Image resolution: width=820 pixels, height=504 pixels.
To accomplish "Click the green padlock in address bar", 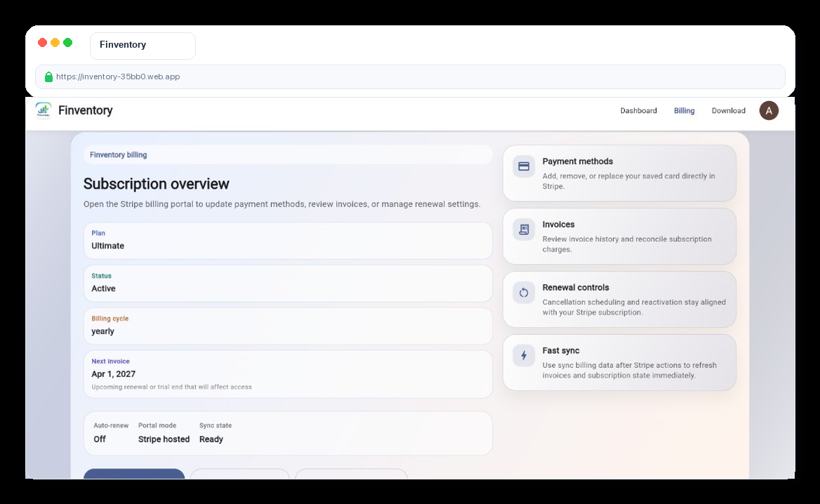I will tap(48, 77).
